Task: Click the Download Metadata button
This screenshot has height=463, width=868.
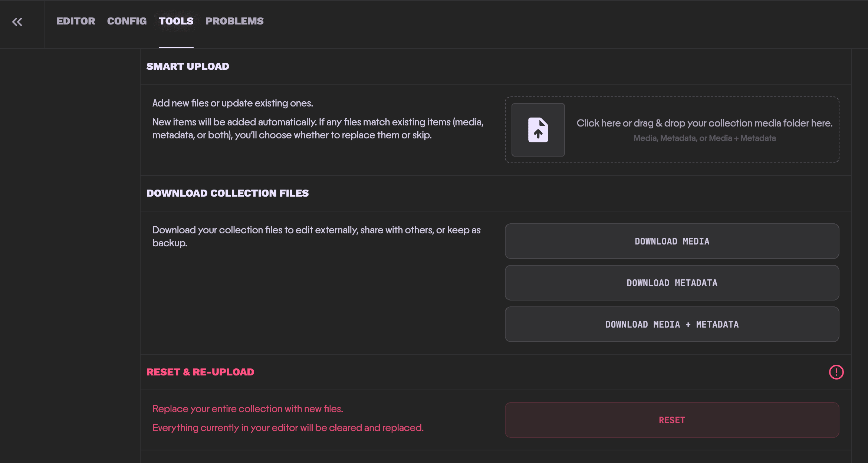Action: (x=671, y=283)
